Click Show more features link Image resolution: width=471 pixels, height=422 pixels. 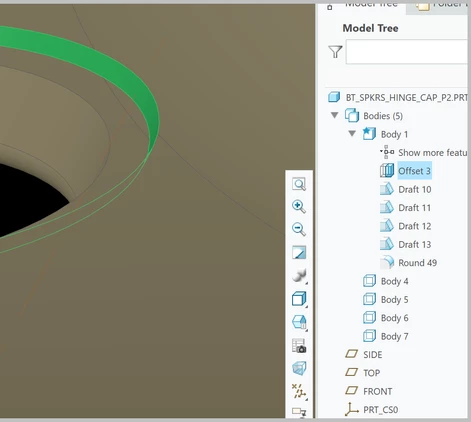point(432,153)
